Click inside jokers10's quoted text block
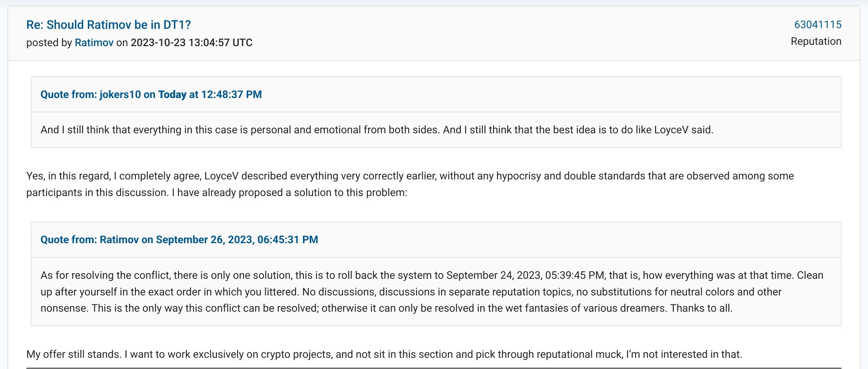This screenshot has height=369, width=868. pos(436,130)
